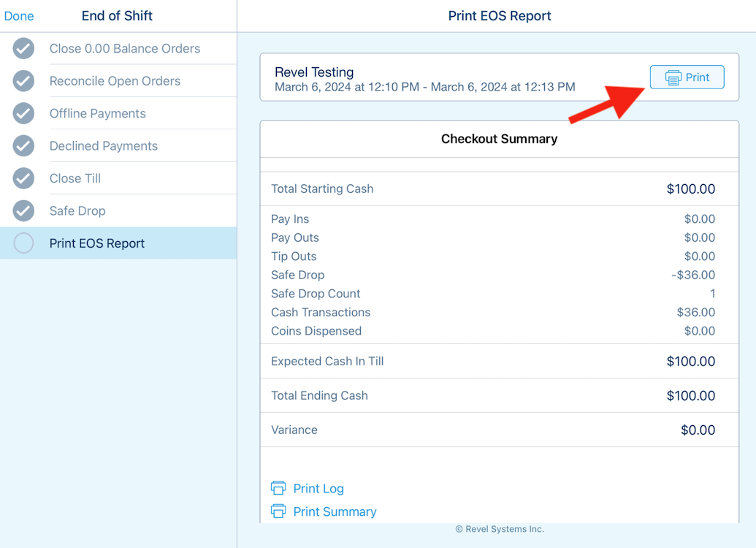The image size is (756, 548).
Task: Open the Reconcile Open Orders step
Action: pos(115,81)
